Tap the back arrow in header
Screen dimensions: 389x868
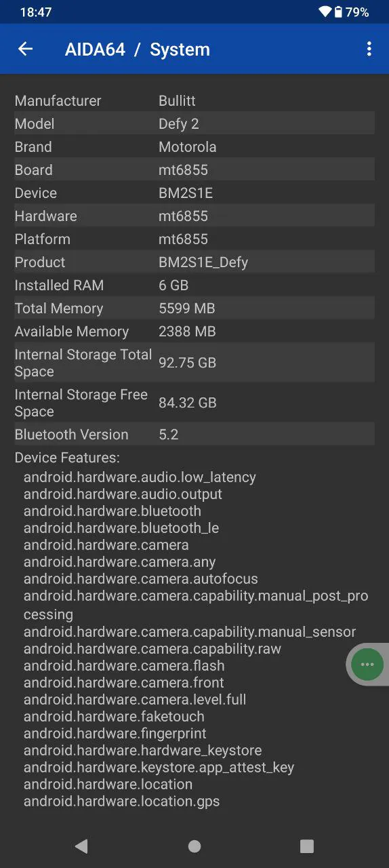25,49
